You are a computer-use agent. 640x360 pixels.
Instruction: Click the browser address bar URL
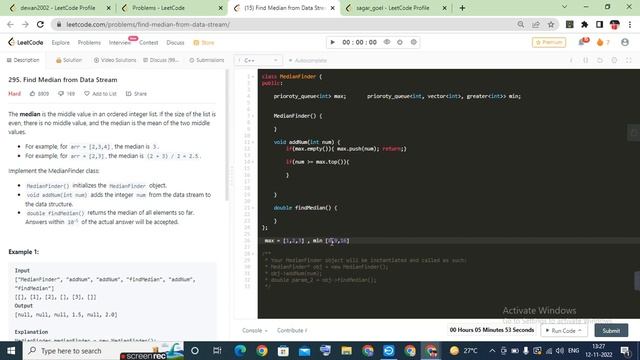(148, 24)
